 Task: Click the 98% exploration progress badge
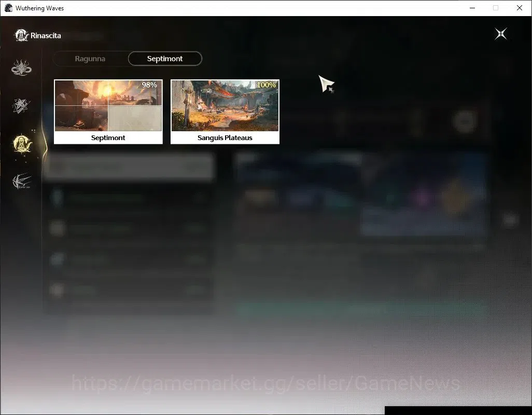(149, 85)
